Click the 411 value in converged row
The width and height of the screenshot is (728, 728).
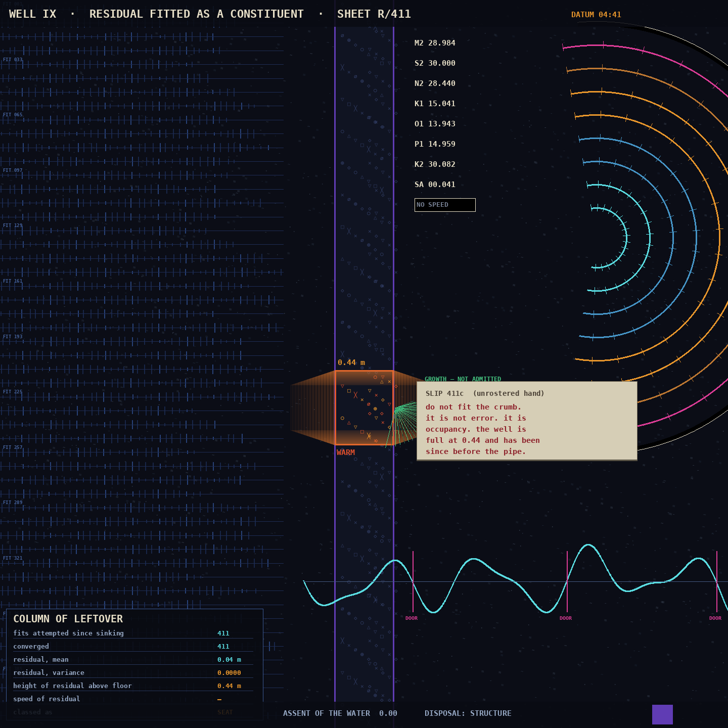tap(223, 646)
